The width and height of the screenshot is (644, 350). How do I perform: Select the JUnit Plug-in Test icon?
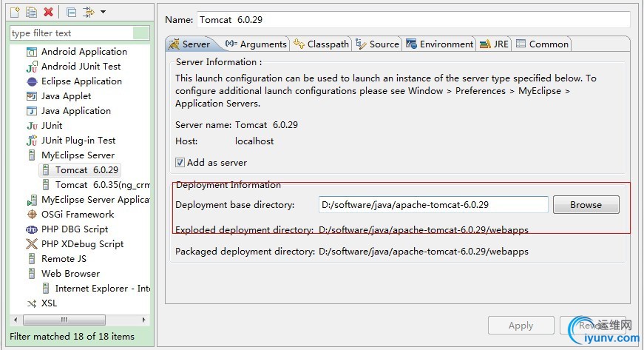click(x=32, y=141)
